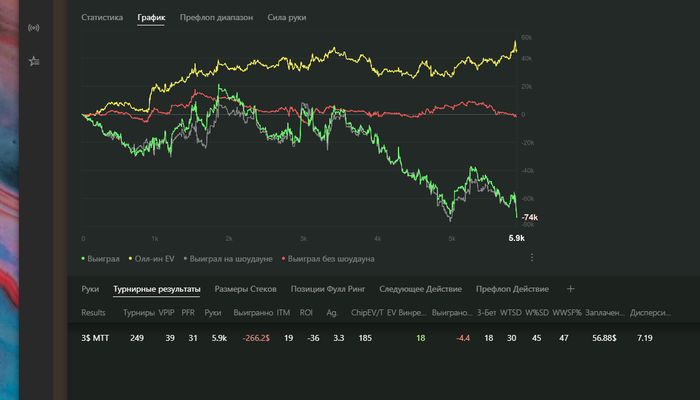Toggle the green Выиграл line in legend

(100, 259)
